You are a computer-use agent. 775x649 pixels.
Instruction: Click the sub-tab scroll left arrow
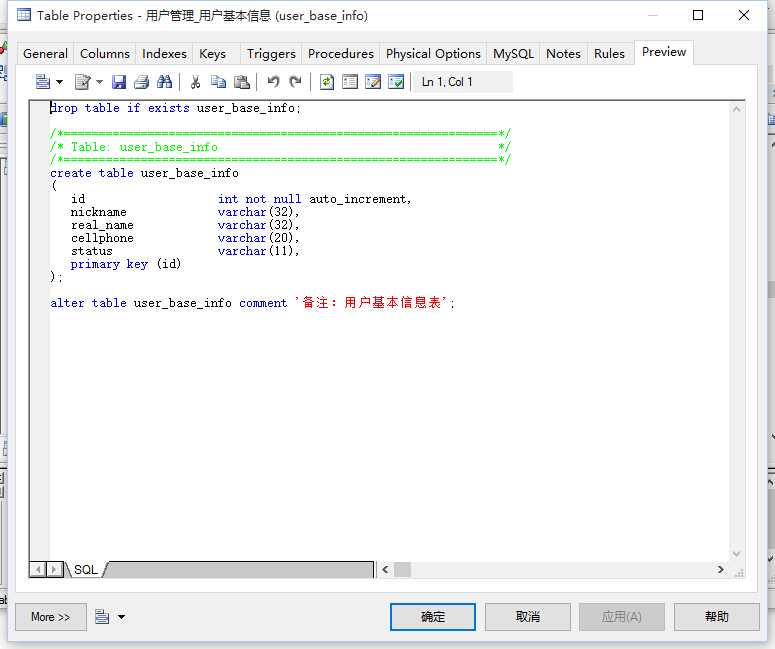click(x=38, y=569)
